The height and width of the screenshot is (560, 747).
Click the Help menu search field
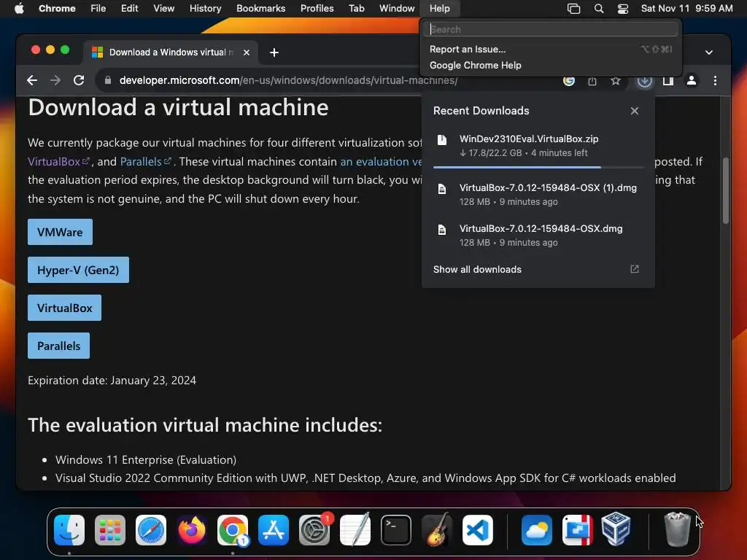[x=550, y=29]
